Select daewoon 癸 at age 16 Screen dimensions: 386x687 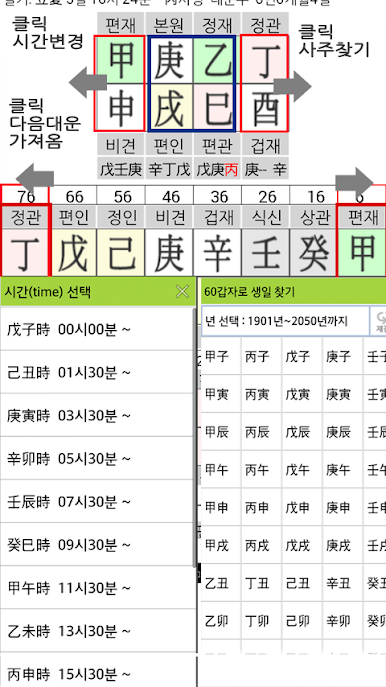(313, 252)
